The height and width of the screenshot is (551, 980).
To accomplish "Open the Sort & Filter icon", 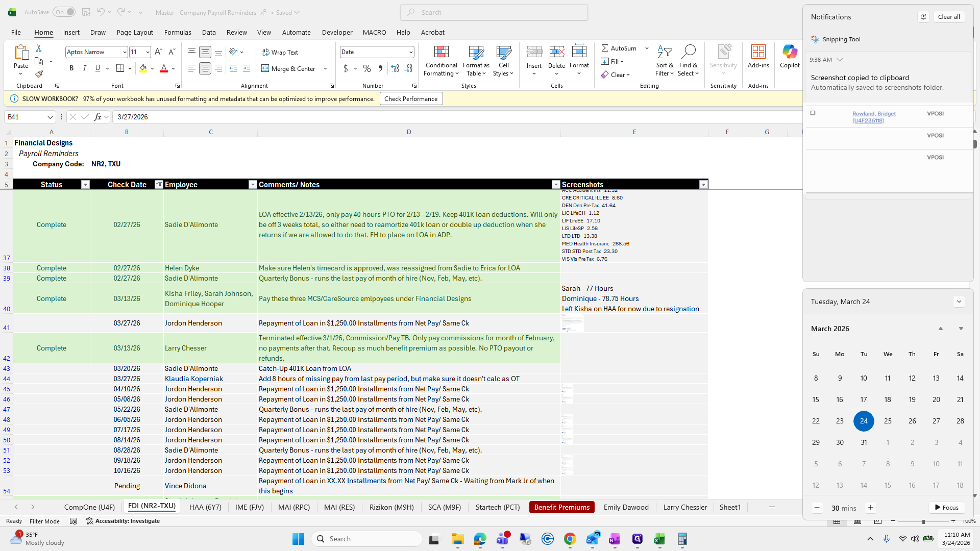I will point(665,52).
